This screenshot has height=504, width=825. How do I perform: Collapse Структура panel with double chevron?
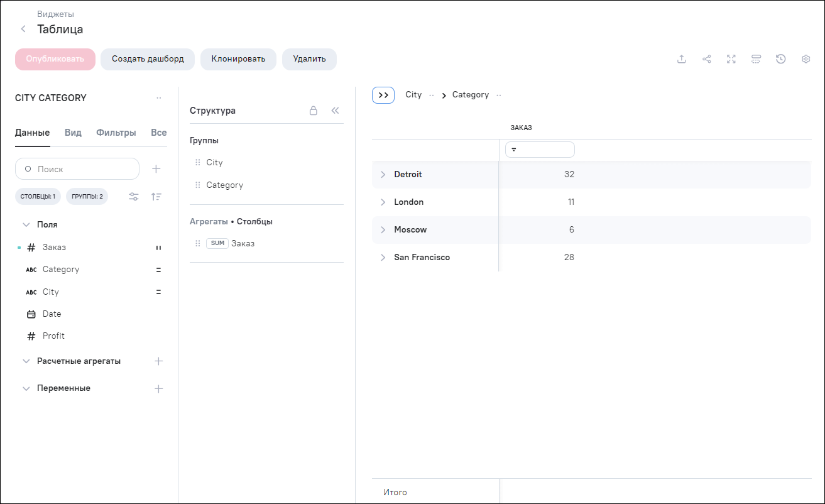[335, 111]
